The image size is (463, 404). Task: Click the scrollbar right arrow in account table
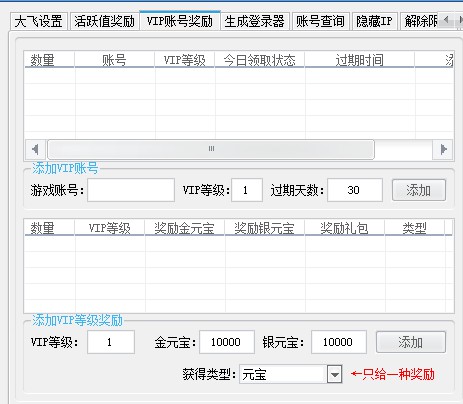click(x=443, y=149)
